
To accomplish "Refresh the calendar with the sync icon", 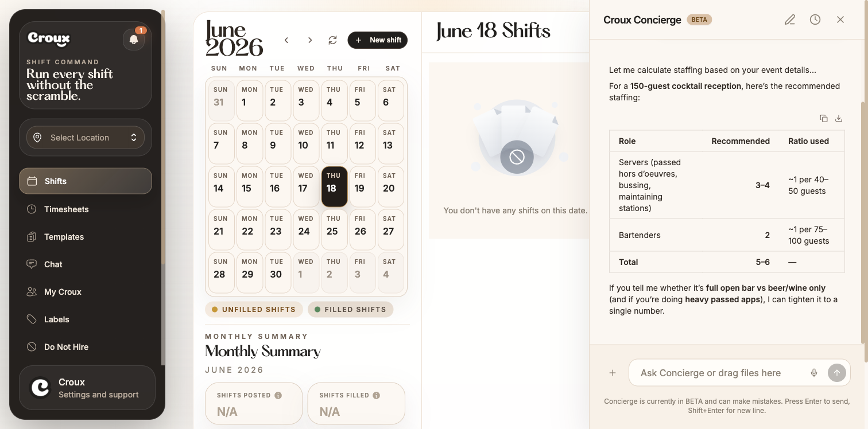I will [x=332, y=40].
